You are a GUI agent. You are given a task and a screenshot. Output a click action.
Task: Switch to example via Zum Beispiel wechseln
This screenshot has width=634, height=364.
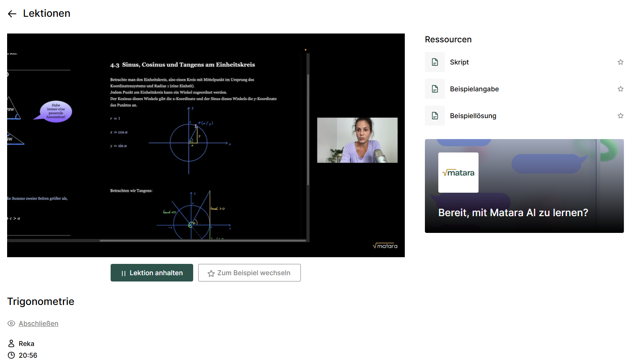pos(249,273)
